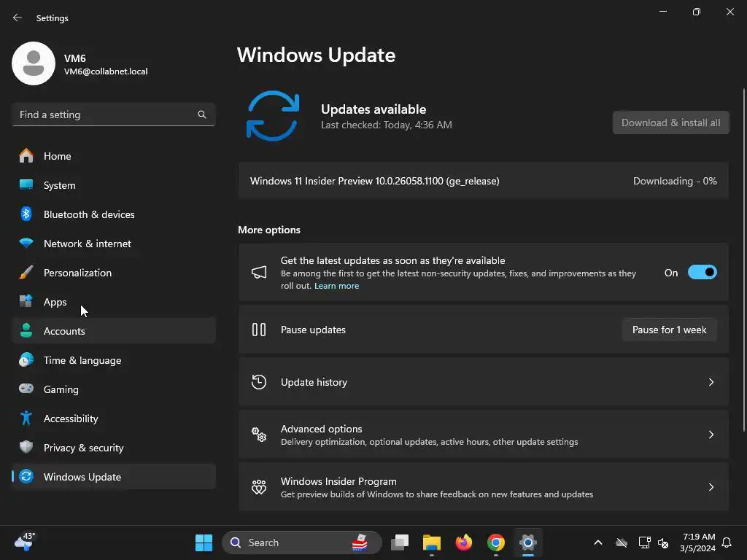
Task: Click the large blue update sync icon
Action: [273, 116]
